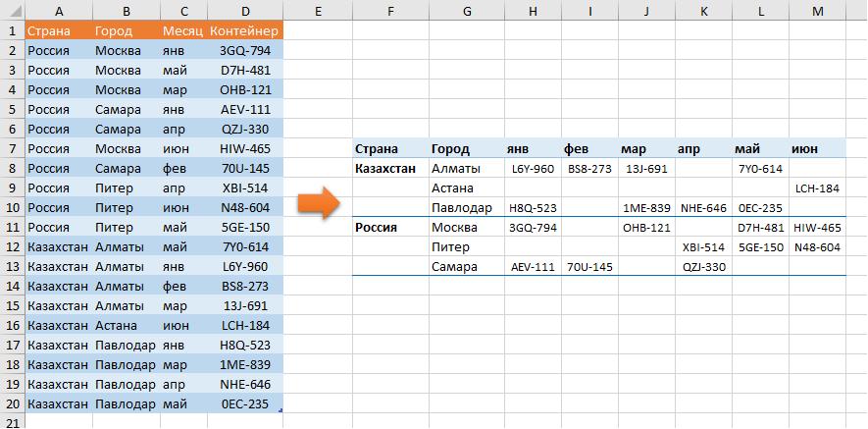The height and width of the screenshot is (429, 868).
Task: Click pivot header 'Город' in column G
Action: [x=450, y=149]
